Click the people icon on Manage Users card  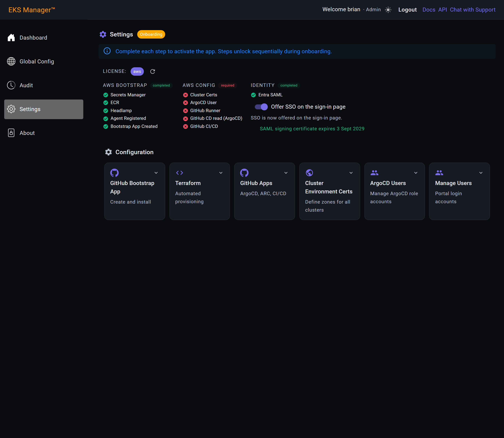(439, 173)
